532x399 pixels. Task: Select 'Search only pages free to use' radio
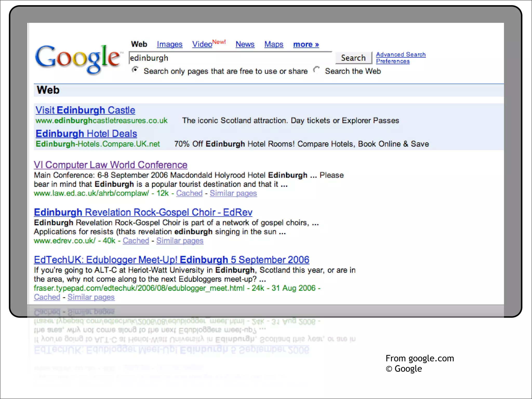(135, 70)
